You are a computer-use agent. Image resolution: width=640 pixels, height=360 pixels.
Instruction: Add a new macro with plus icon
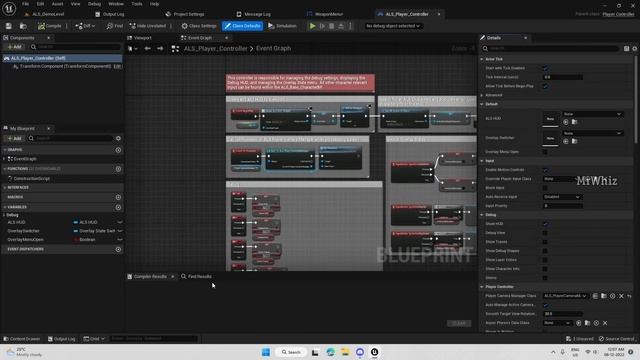tap(118, 197)
